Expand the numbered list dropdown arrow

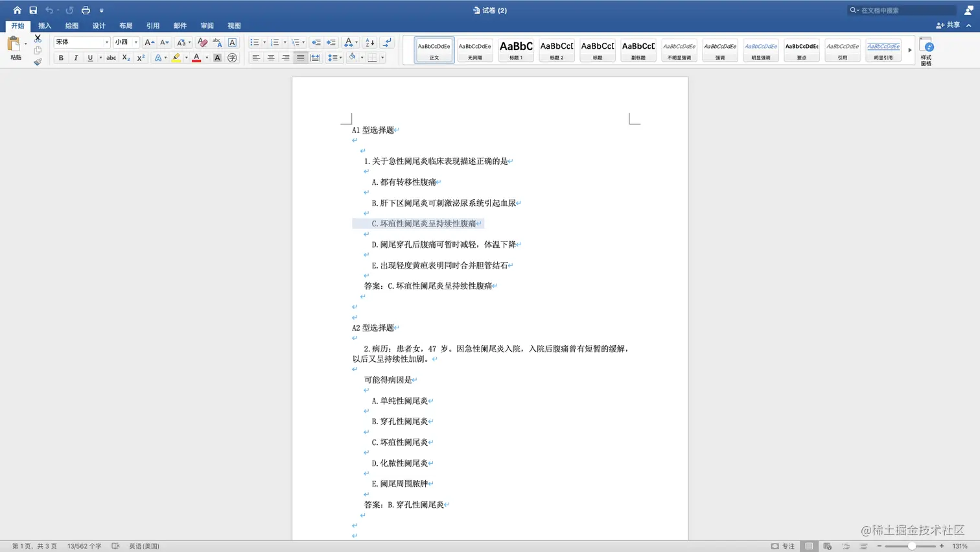(x=285, y=42)
